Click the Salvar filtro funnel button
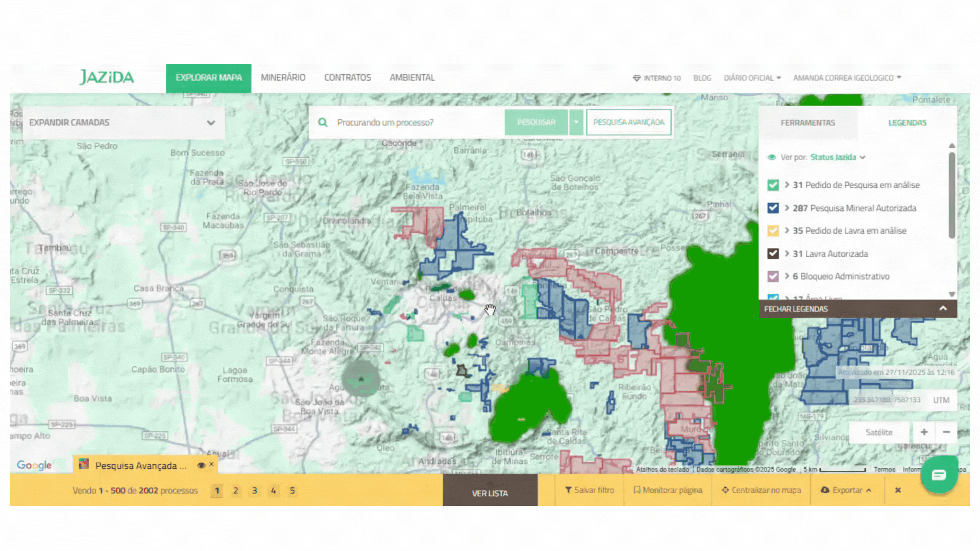Viewport: 980px width, 551px height. (x=589, y=490)
